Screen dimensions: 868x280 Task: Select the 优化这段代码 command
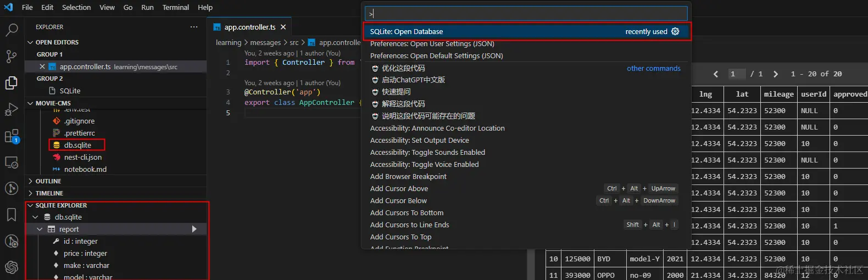point(526,68)
